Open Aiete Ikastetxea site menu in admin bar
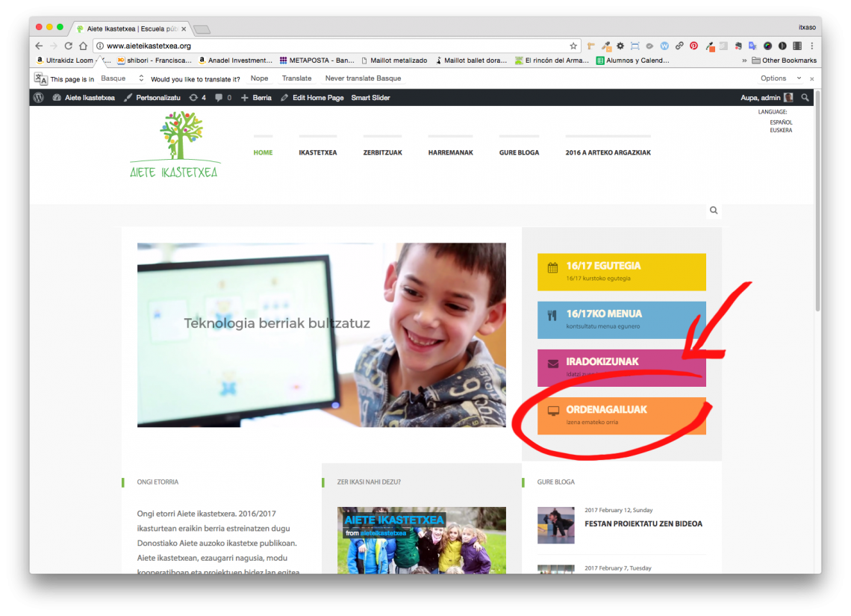Image resolution: width=851 pixels, height=616 pixels. pyautogui.click(x=84, y=98)
